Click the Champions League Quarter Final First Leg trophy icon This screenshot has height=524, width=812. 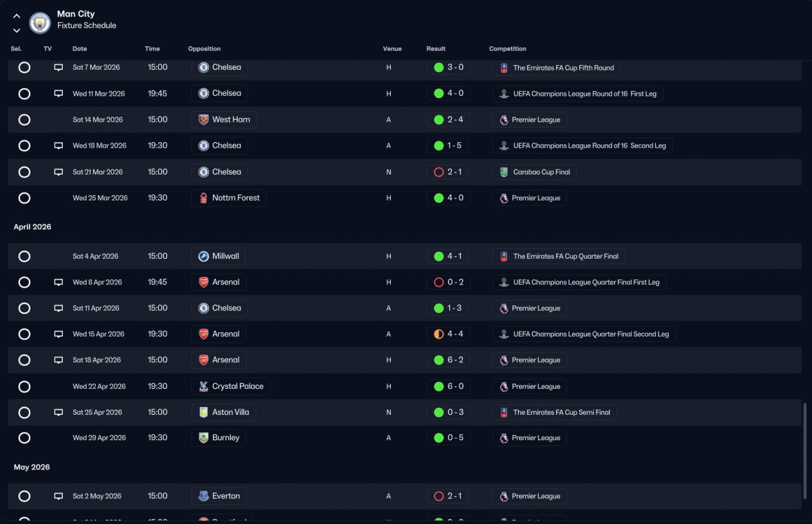tap(504, 282)
